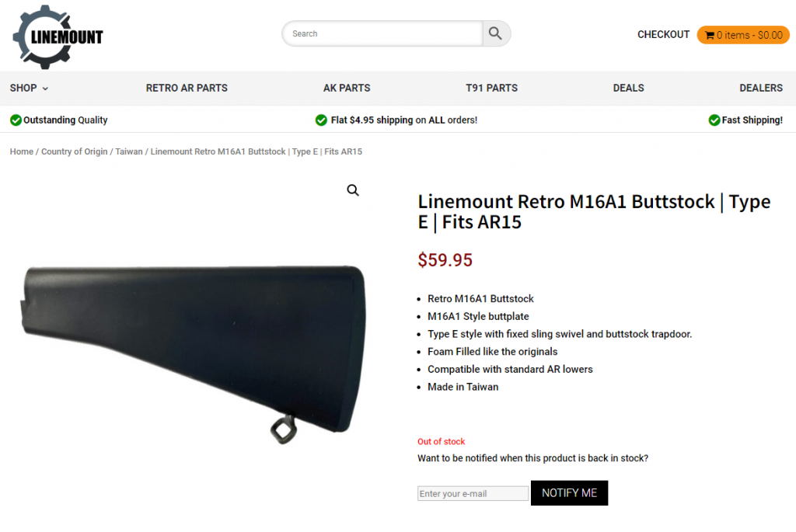The image size is (796, 532).
Task: Follow the Taiwan breadcrumb link
Action: (129, 151)
